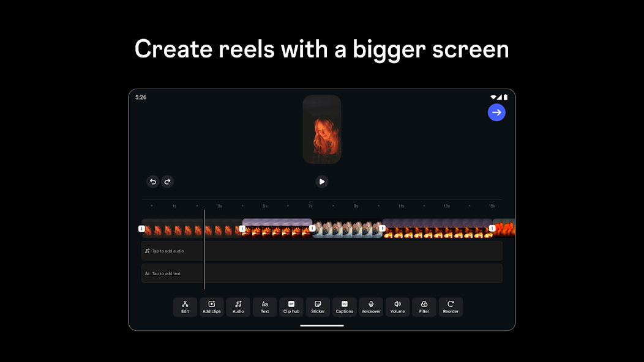This screenshot has height=362, width=644.
Task: Open the Edit scissors tool
Action: click(x=185, y=307)
